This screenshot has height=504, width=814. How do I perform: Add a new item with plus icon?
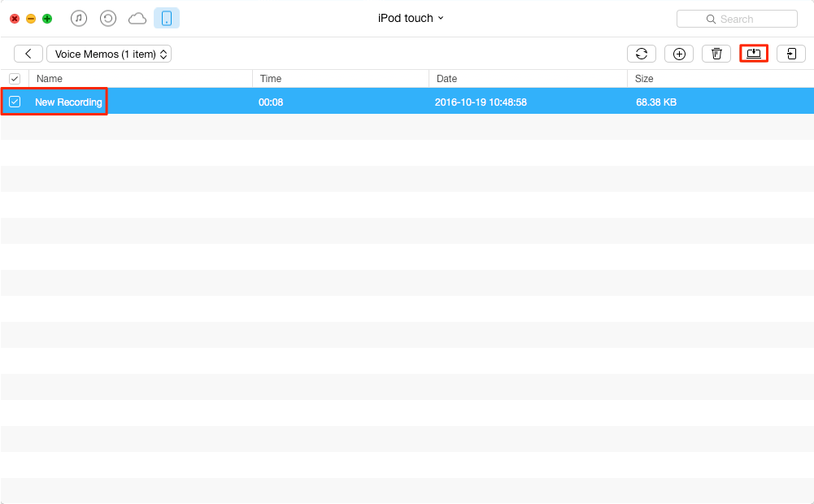pyautogui.click(x=679, y=54)
